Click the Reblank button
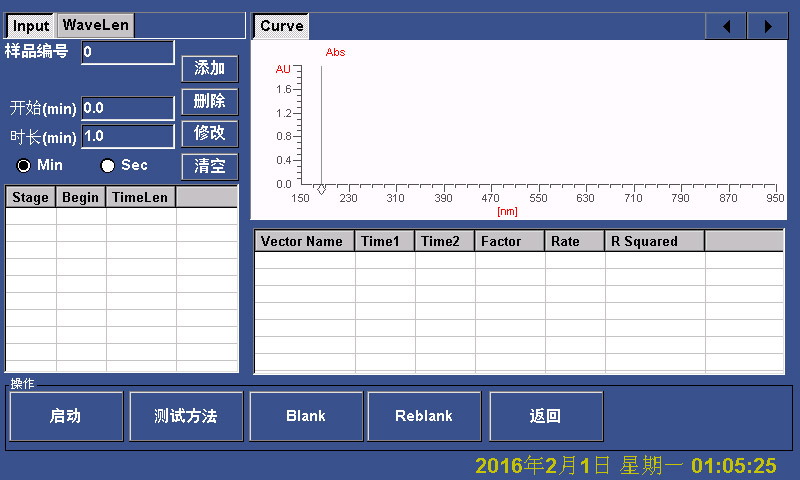The image size is (800, 480). pyautogui.click(x=424, y=416)
